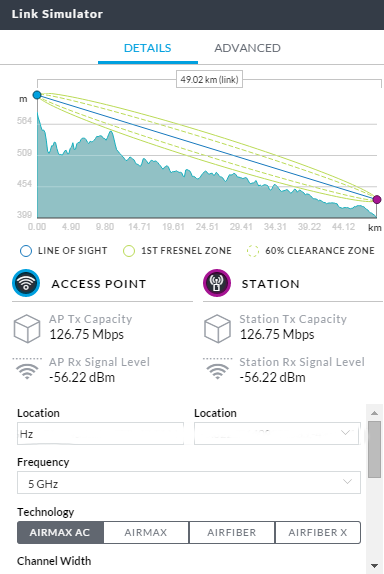This screenshot has height=574, width=384.
Task: Click the AP Rx Signal Level wifi icon
Action: [27, 369]
